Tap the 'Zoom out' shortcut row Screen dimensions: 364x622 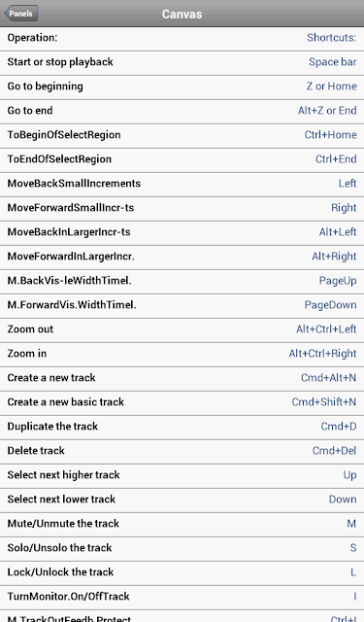click(x=182, y=329)
